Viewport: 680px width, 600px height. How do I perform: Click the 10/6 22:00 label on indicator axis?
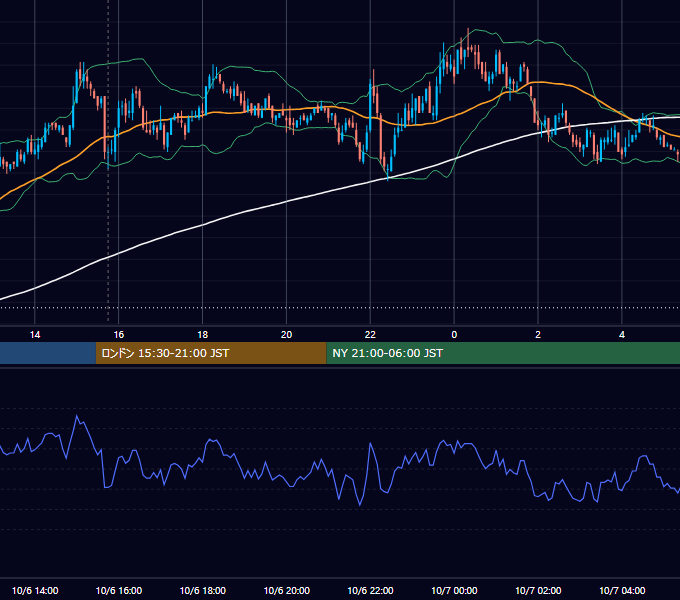(x=370, y=590)
